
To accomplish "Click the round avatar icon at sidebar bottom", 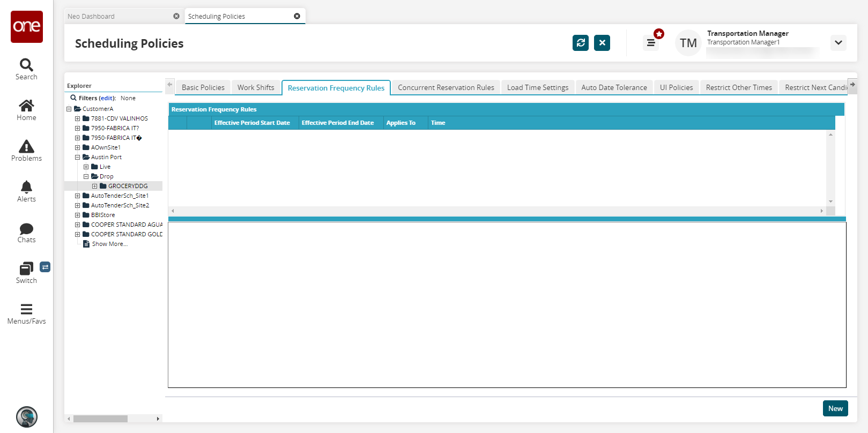I will point(27,417).
